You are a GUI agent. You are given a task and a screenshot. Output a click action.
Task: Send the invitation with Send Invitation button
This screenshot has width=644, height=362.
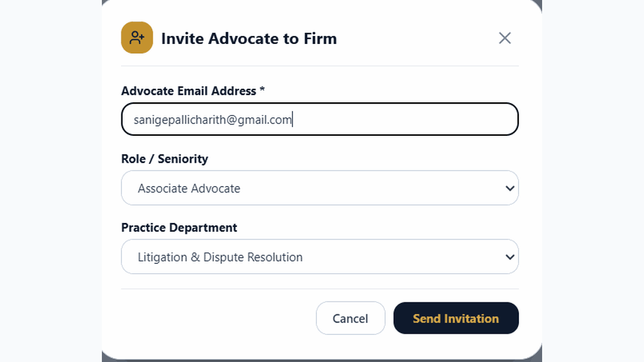pos(456,318)
